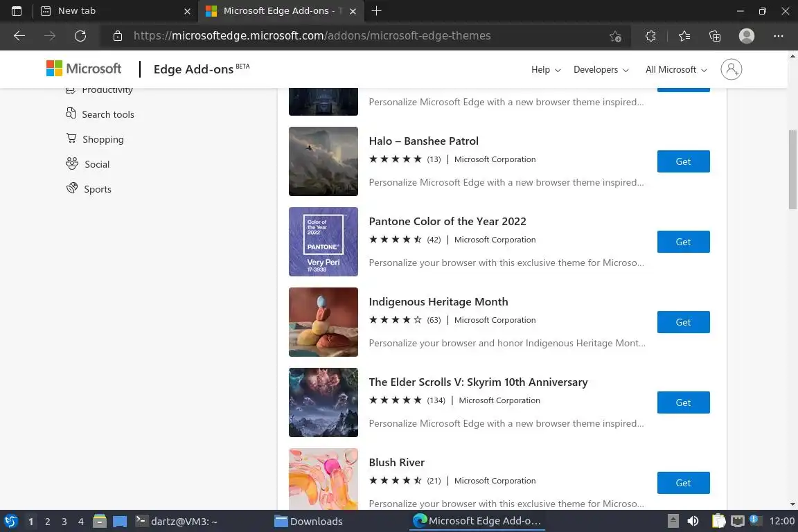Expand the Developers dropdown
Screen dimensions: 798x532
pos(601,70)
